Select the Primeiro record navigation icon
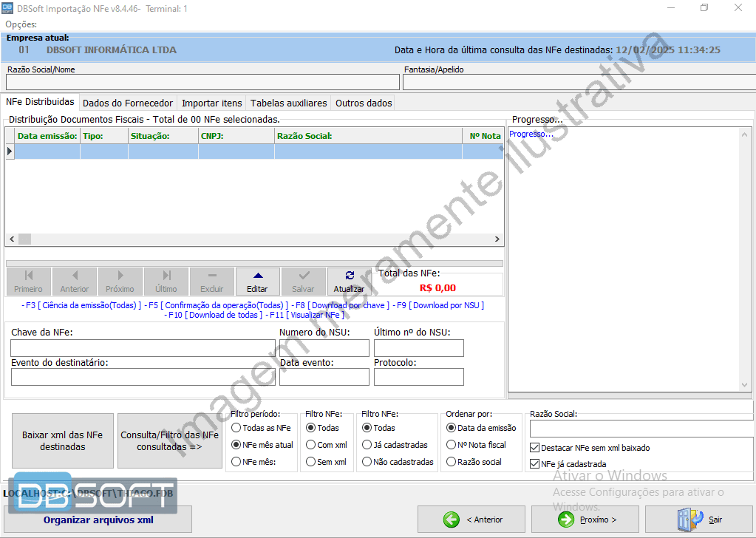The height and width of the screenshot is (538, 756). tap(28, 276)
